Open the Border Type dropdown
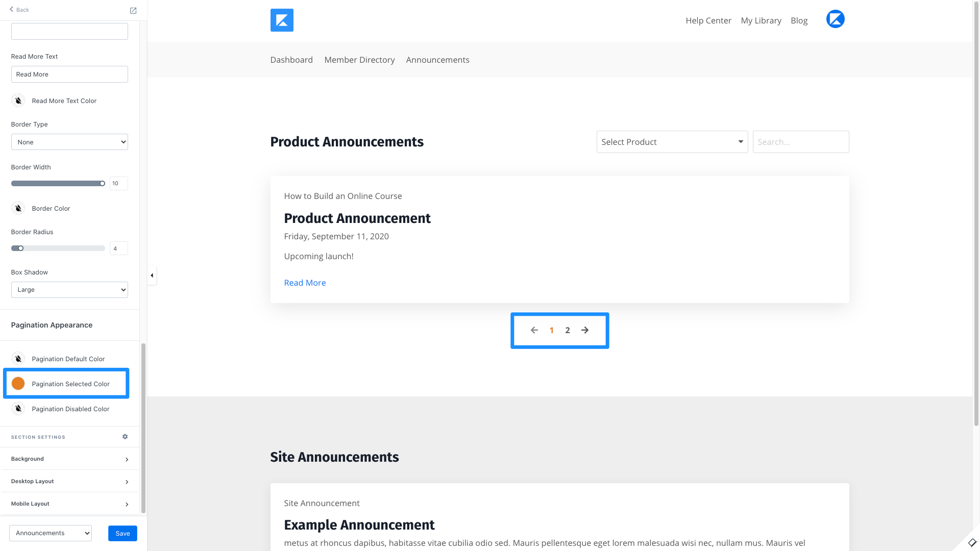 (x=69, y=142)
